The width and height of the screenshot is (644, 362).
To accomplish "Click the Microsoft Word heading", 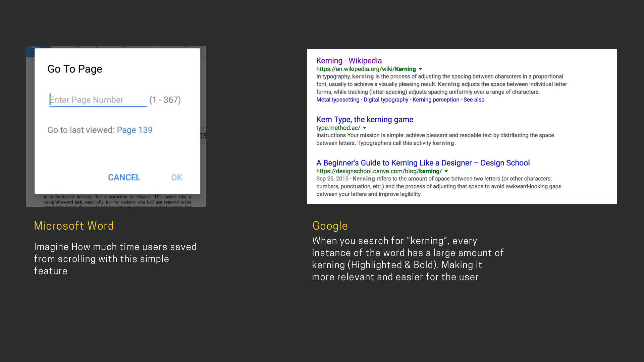I will (74, 226).
